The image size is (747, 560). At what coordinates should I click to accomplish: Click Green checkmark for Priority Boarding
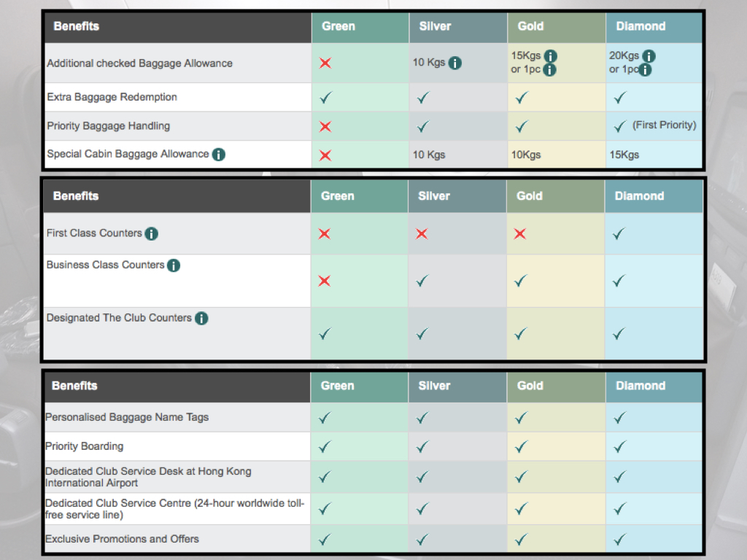(325, 447)
